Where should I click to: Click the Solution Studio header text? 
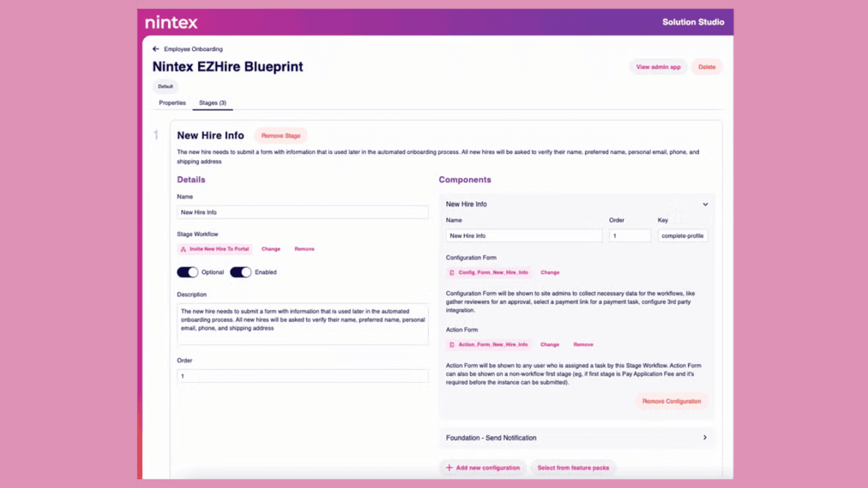[x=693, y=22]
